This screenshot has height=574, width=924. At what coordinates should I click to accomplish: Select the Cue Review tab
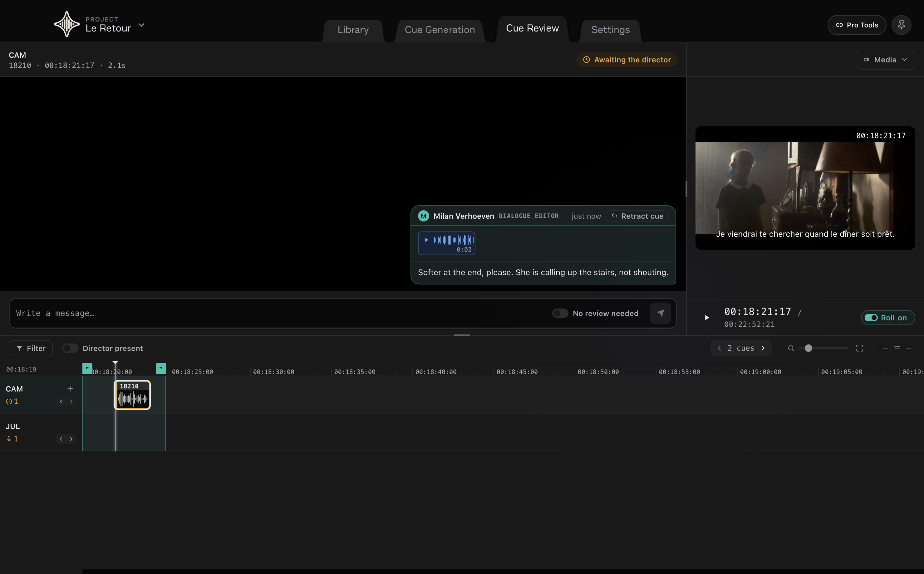(532, 28)
